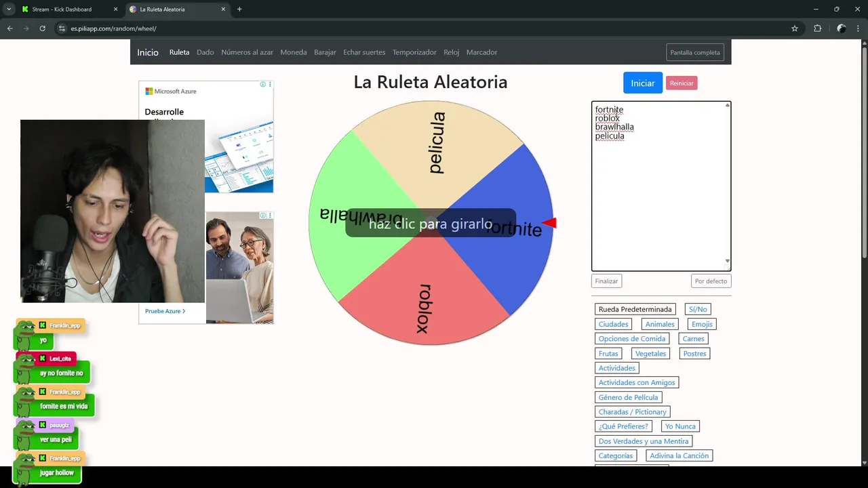Go to Inicio in the site navbar

(x=148, y=52)
